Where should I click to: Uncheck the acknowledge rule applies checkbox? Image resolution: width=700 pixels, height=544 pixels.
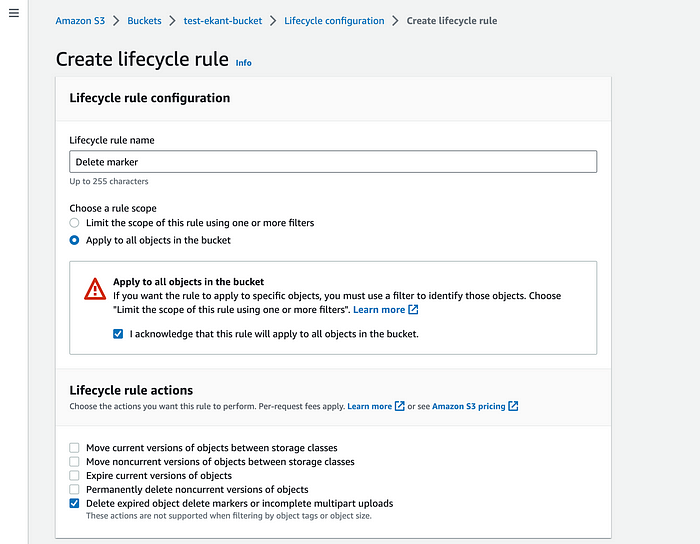pyautogui.click(x=118, y=334)
